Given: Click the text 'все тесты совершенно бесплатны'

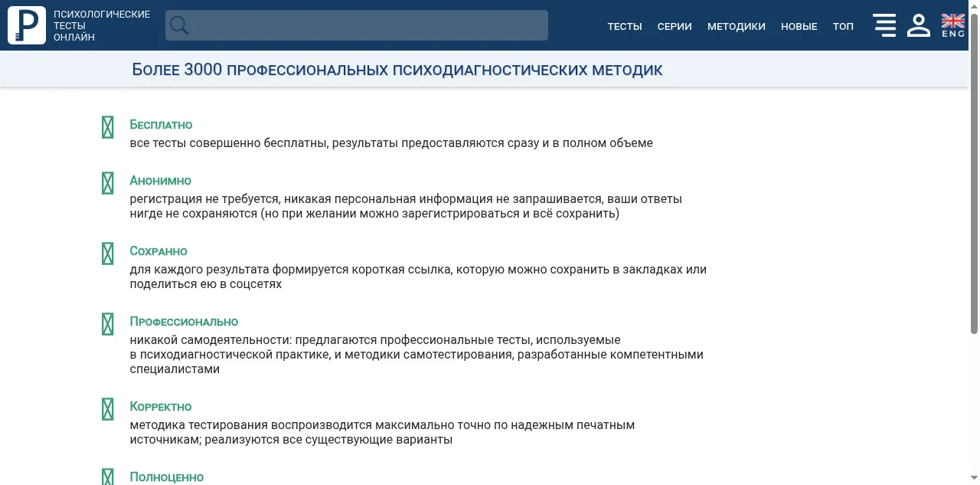Looking at the screenshot, I should click(229, 143).
